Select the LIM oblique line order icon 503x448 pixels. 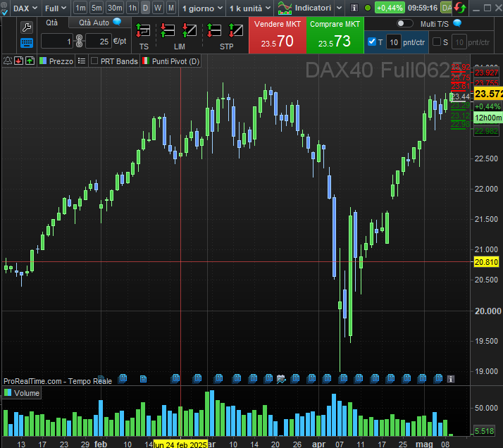[x=190, y=30]
